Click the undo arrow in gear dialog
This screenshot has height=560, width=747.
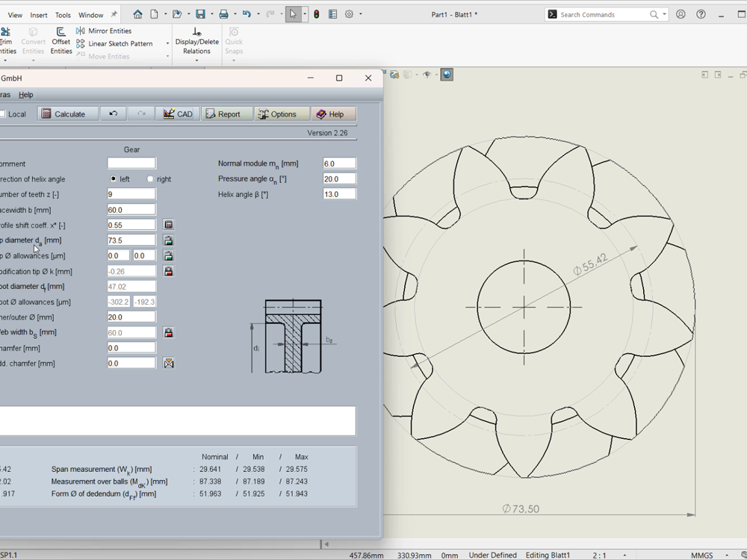(x=113, y=114)
